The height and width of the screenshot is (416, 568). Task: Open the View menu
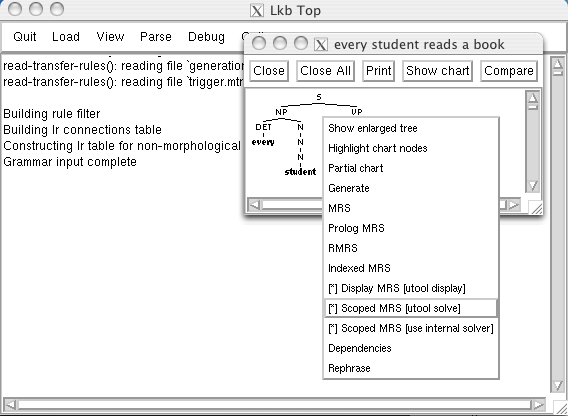(x=110, y=37)
